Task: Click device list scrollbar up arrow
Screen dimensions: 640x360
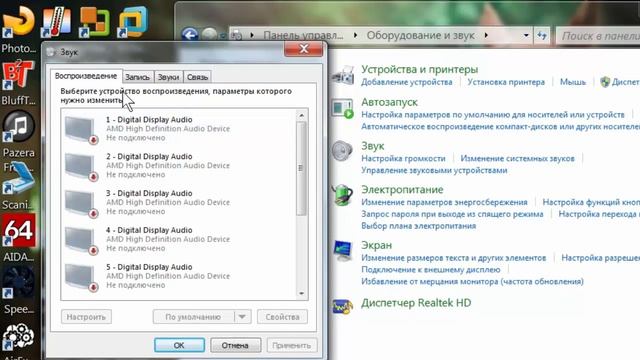Action: 301,116
